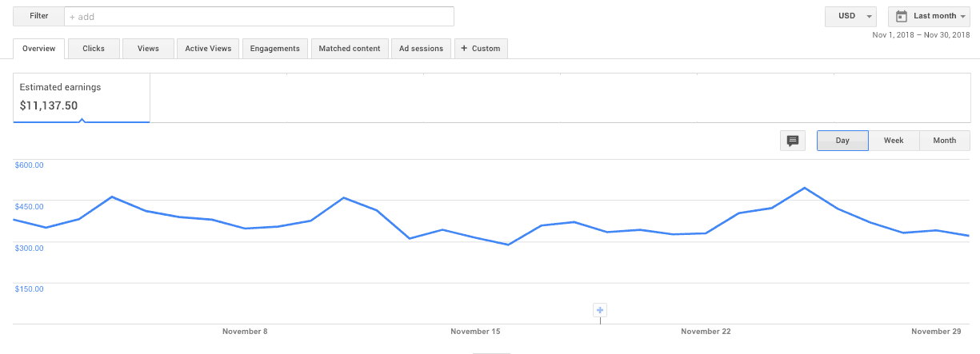Add a Custom report tab
The width and height of the screenshot is (980, 354).
(x=481, y=49)
